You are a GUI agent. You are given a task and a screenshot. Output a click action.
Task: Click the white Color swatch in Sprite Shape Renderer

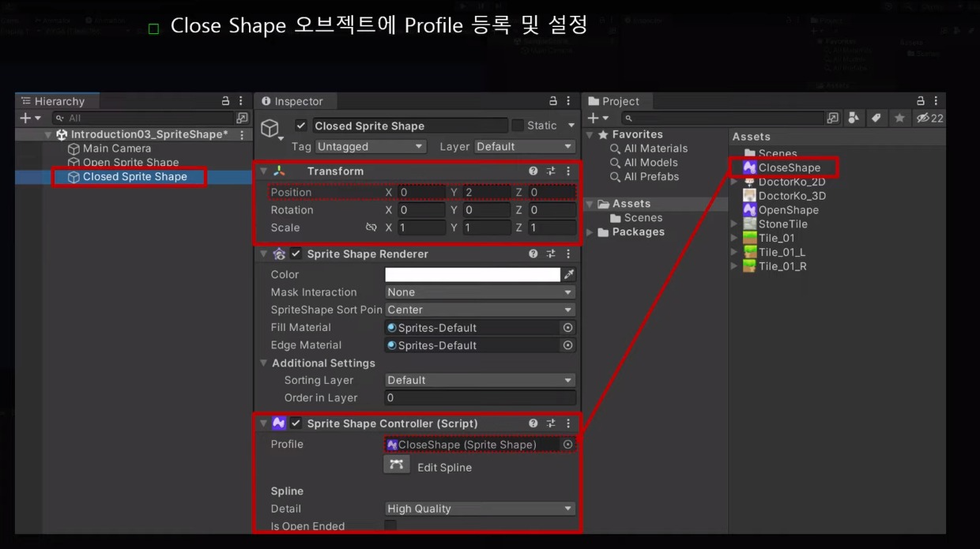(x=470, y=274)
